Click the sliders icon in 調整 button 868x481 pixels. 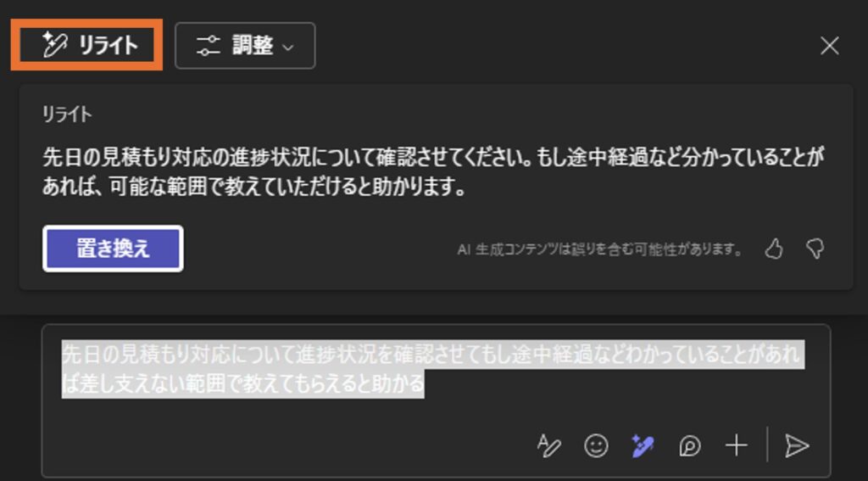point(209,46)
